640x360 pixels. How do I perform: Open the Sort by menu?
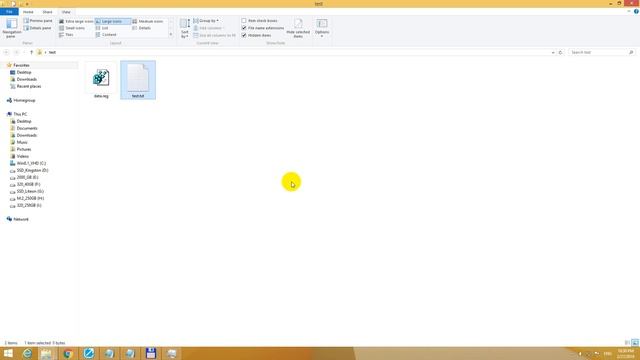click(185, 28)
